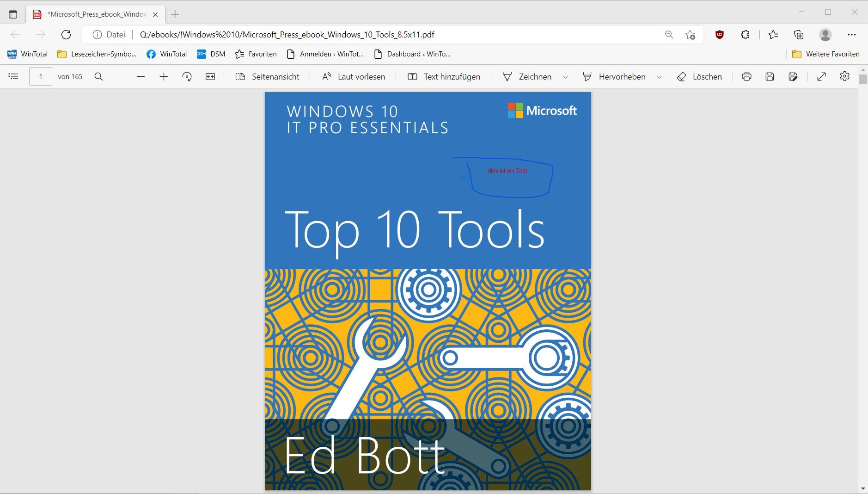Click the page number input field
This screenshot has height=494, width=868.
[41, 76]
